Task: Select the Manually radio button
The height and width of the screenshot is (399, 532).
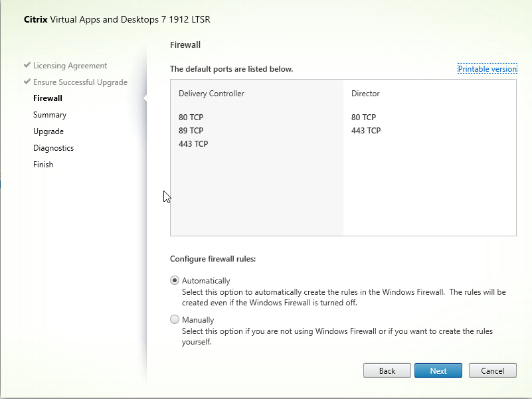Action: (x=175, y=319)
